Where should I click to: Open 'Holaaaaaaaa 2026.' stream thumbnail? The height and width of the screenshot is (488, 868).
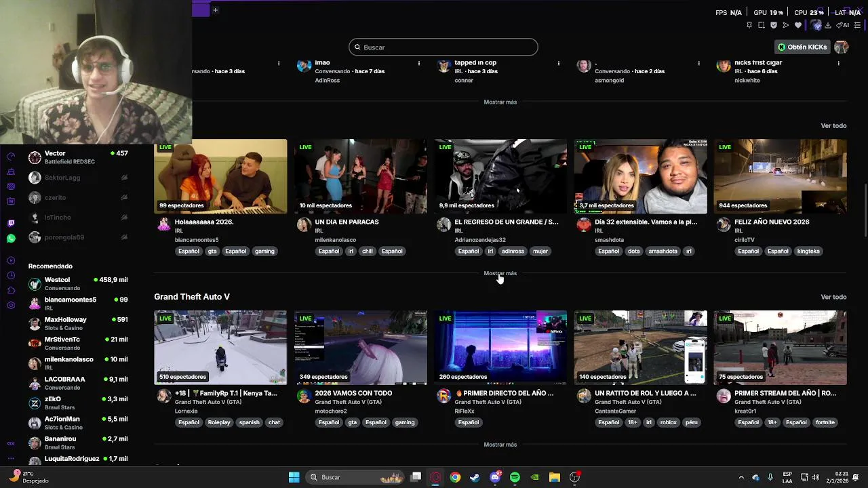coord(220,176)
